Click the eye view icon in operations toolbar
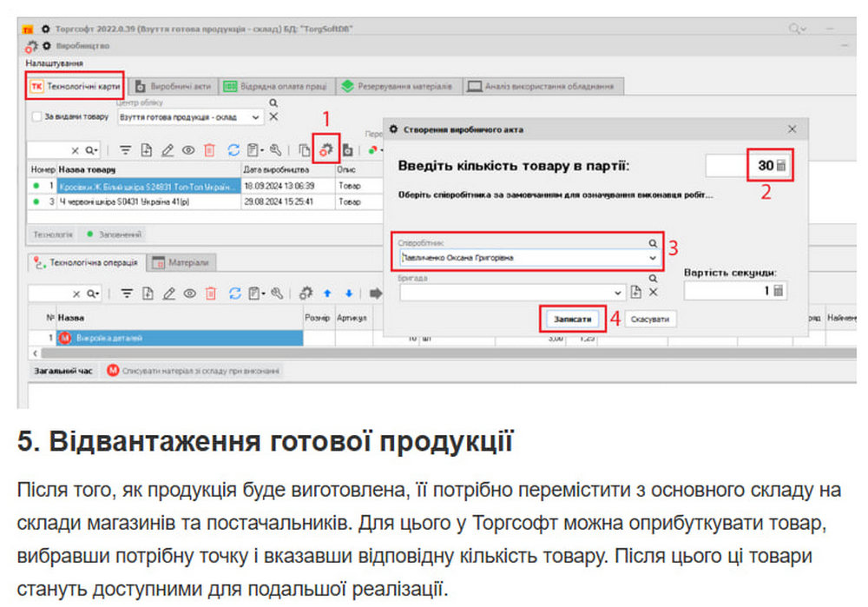The image size is (868, 607). [x=188, y=294]
